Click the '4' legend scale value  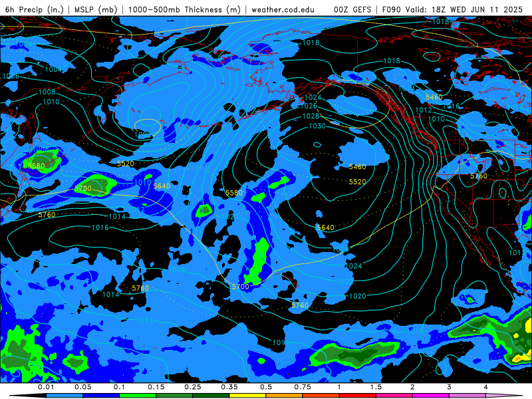[486, 387]
